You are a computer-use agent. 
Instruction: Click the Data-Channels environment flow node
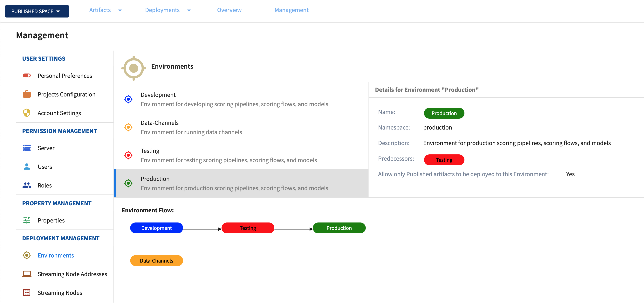(x=156, y=260)
